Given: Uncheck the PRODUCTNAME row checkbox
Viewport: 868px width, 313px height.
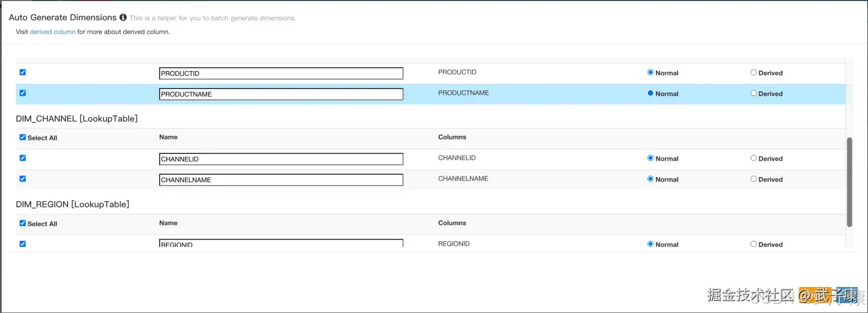Looking at the screenshot, I should 23,93.
